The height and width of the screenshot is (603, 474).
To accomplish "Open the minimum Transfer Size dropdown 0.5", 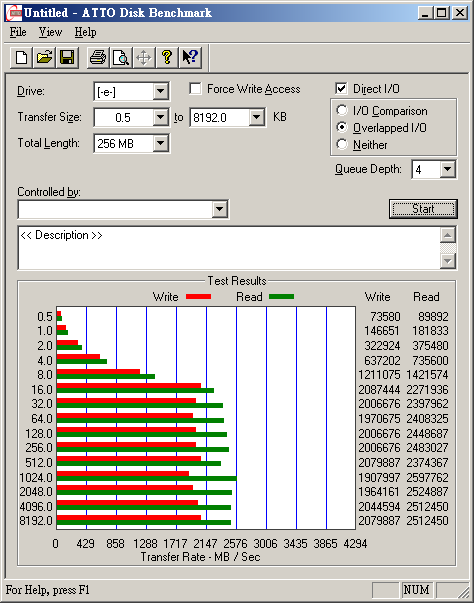I will click(161, 117).
